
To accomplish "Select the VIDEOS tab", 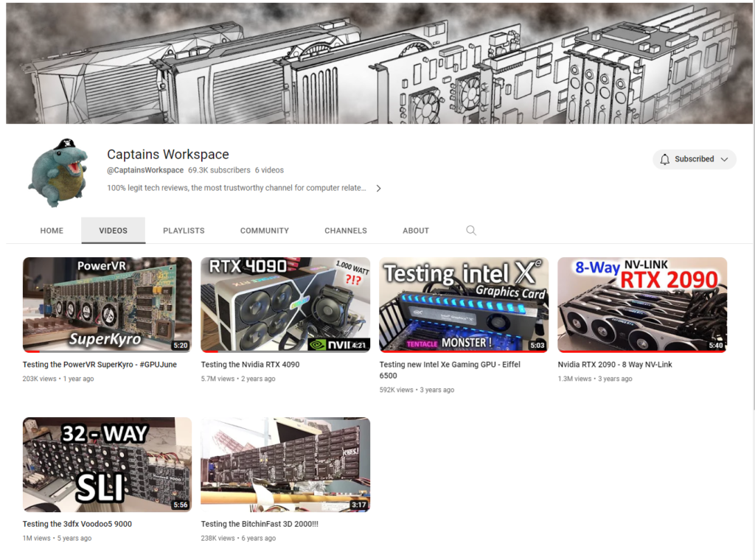I will pyautogui.click(x=113, y=230).
